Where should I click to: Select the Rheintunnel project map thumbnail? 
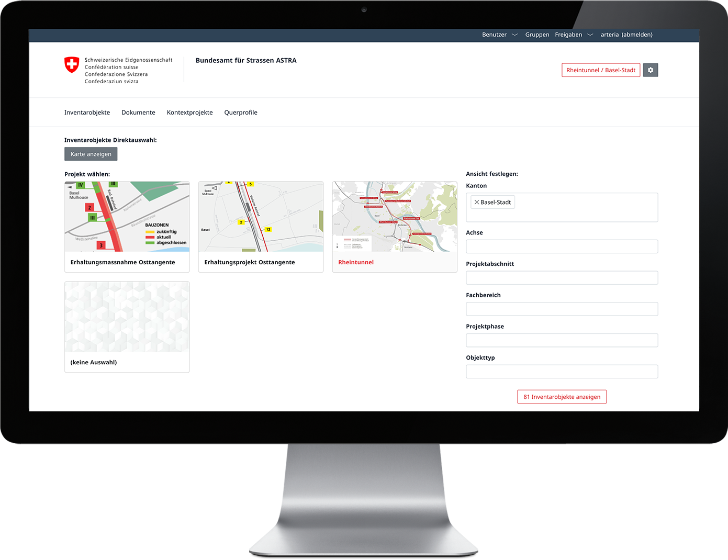pyautogui.click(x=395, y=217)
